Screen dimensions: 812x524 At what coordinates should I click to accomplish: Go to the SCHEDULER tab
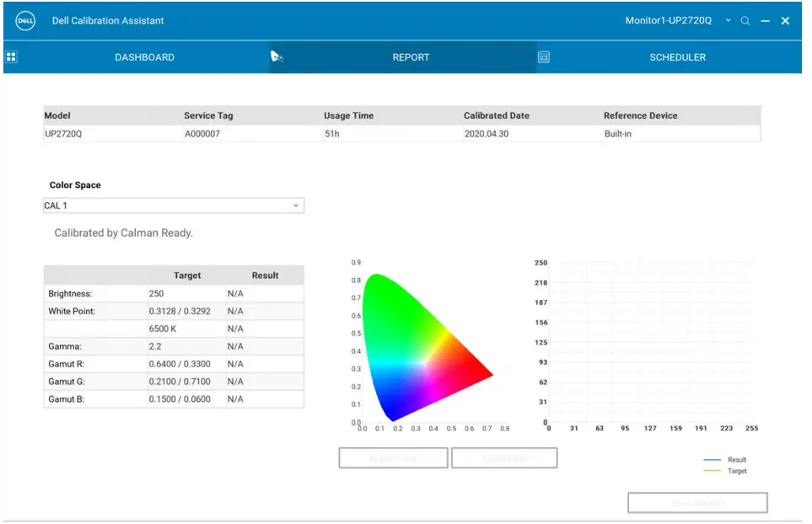click(x=677, y=57)
